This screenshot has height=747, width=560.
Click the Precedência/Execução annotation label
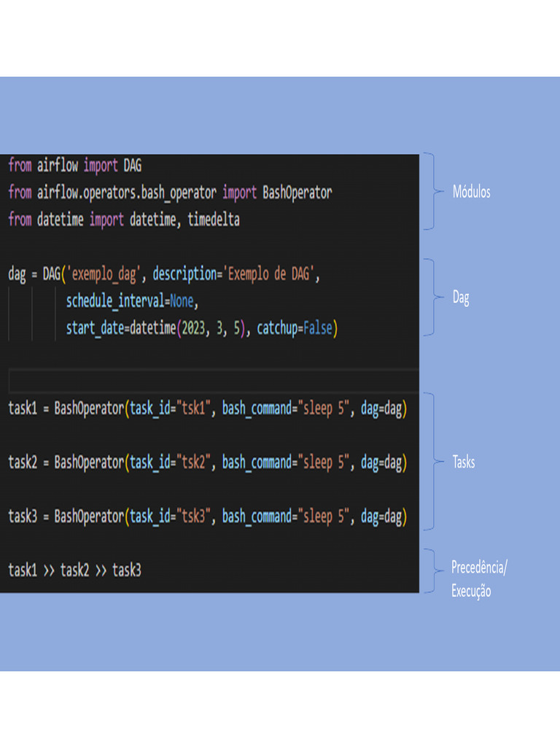coord(478,579)
